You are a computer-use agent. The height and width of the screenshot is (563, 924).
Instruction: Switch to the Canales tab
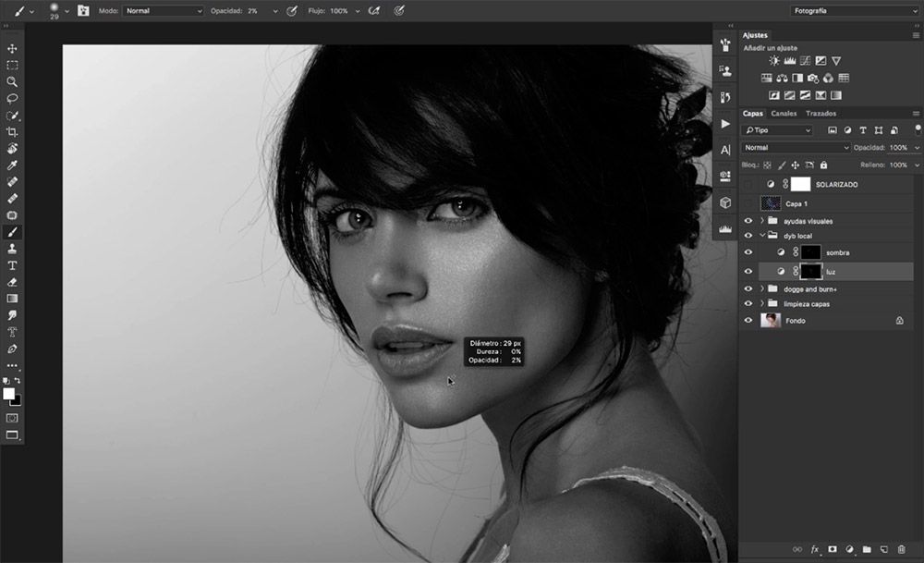click(x=784, y=114)
